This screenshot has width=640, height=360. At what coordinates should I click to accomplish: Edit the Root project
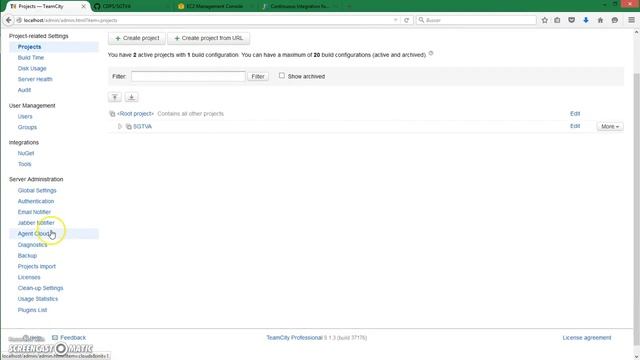575,113
